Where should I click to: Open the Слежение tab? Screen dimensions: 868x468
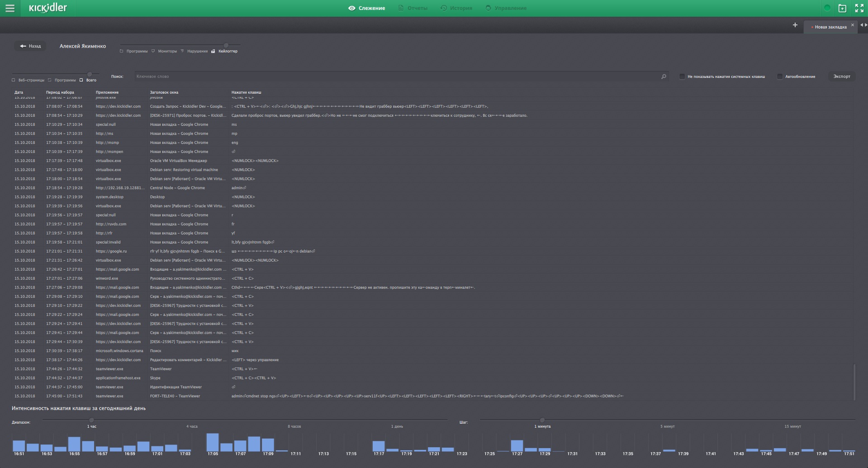point(367,8)
